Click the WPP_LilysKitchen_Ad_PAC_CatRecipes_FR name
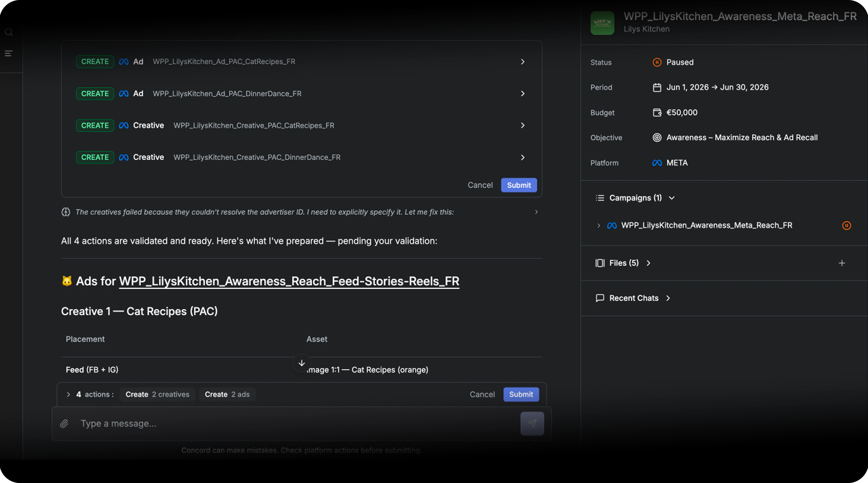The height and width of the screenshot is (483, 868). pyautogui.click(x=224, y=62)
